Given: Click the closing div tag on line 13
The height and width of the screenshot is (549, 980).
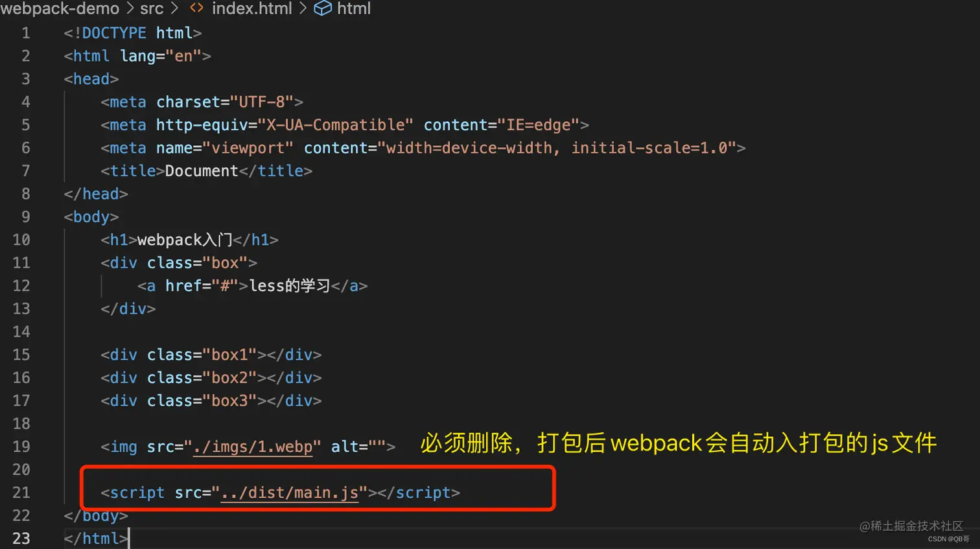Looking at the screenshot, I should (x=128, y=309).
